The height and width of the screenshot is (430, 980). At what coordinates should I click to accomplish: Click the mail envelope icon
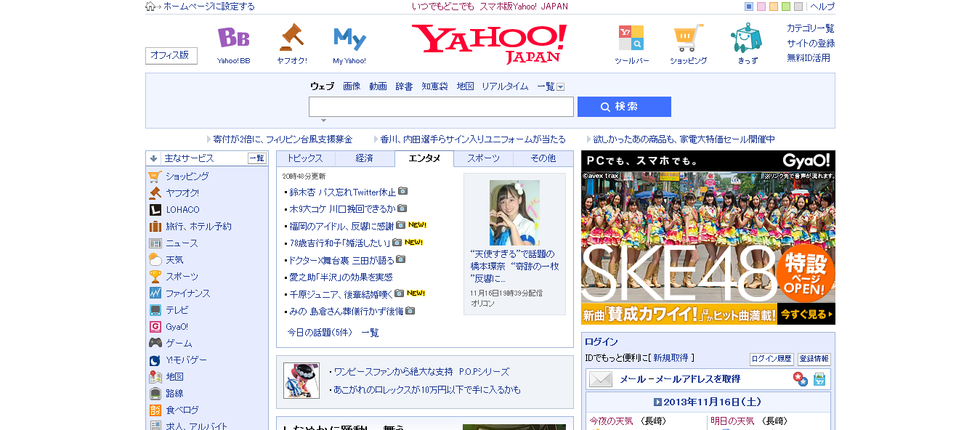coord(601,379)
